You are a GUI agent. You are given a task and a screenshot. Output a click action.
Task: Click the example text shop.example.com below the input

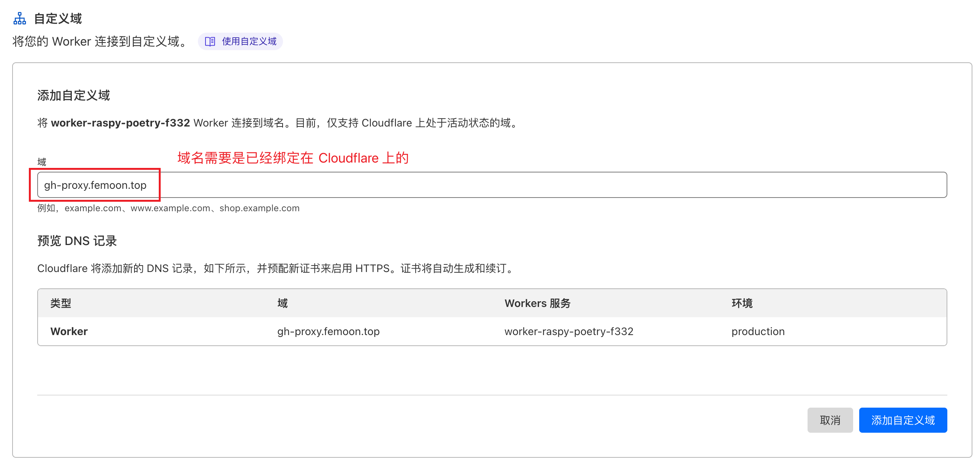click(x=259, y=208)
